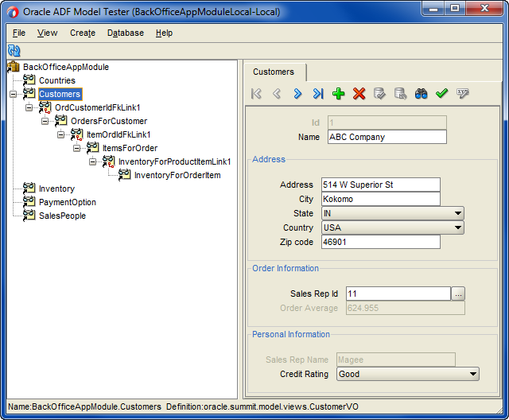This screenshot has height=420, width=509.
Task: Collapse the ItemOrdIdFkLink1 node
Action: tap(60, 134)
